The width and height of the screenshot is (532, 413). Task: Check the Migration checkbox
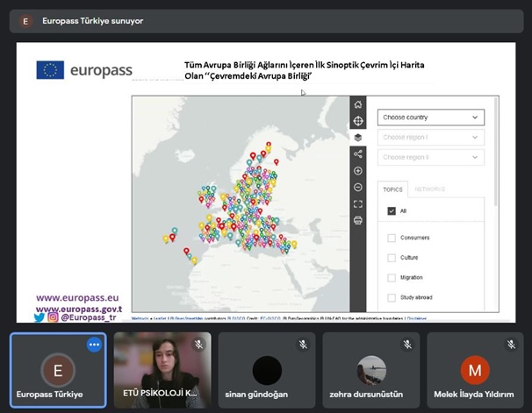(392, 278)
